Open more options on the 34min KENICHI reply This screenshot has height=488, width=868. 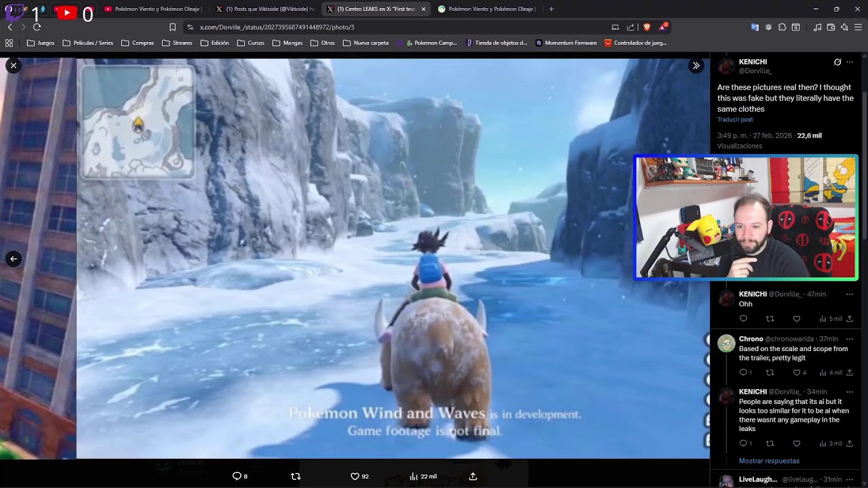coord(850,392)
